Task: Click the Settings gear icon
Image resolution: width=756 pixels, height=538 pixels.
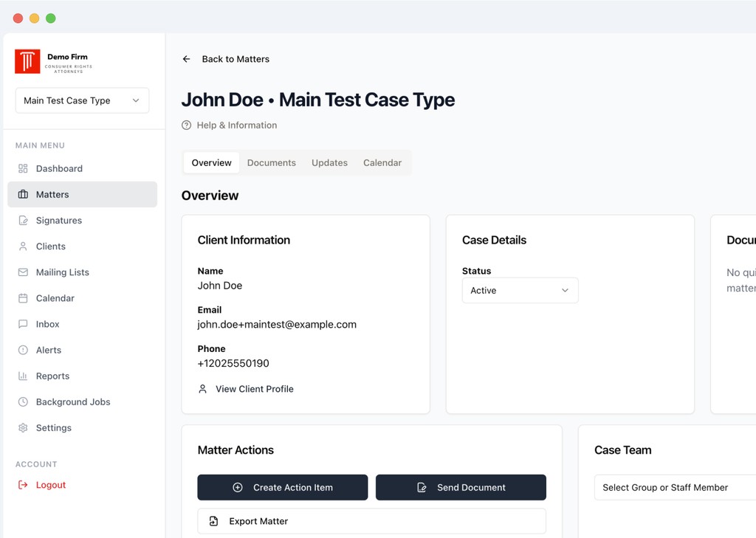Action: pos(23,427)
